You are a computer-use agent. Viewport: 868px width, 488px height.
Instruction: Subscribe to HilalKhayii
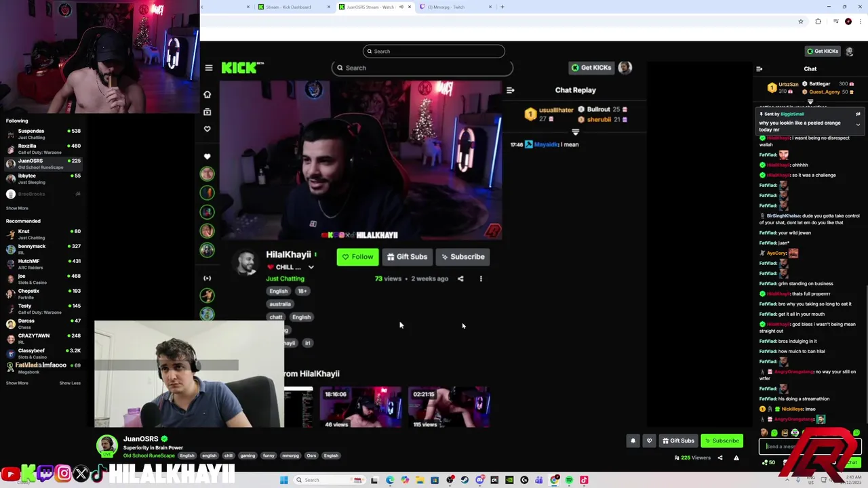click(462, 257)
